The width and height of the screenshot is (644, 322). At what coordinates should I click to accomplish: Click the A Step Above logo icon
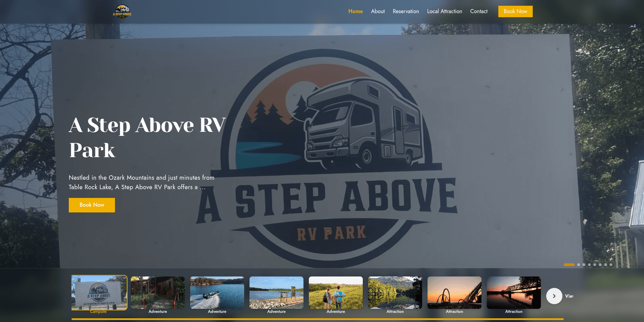coord(122,11)
